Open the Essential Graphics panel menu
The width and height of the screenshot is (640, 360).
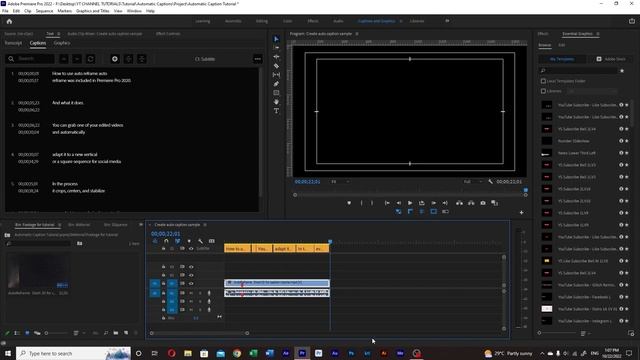(598, 34)
